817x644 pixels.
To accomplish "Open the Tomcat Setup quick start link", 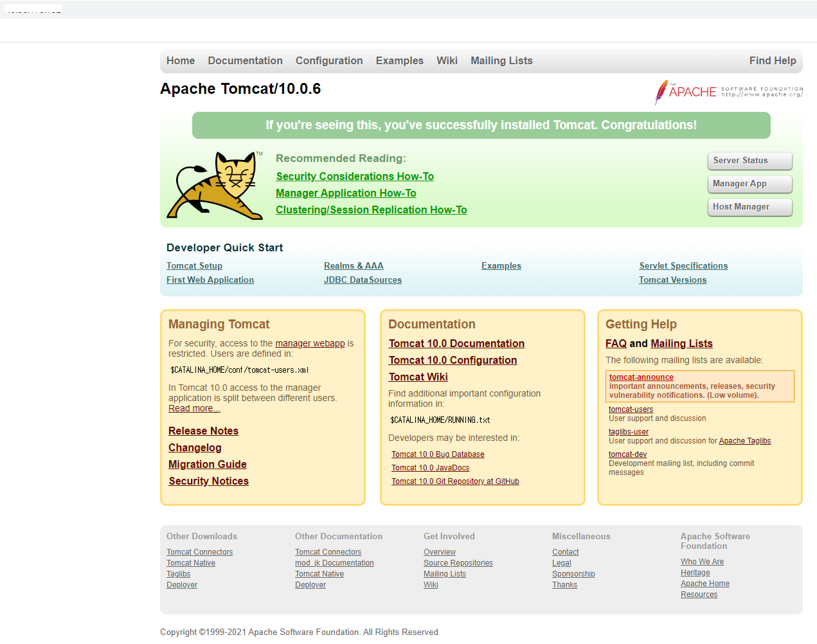I will pyautogui.click(x=194, y=265).
